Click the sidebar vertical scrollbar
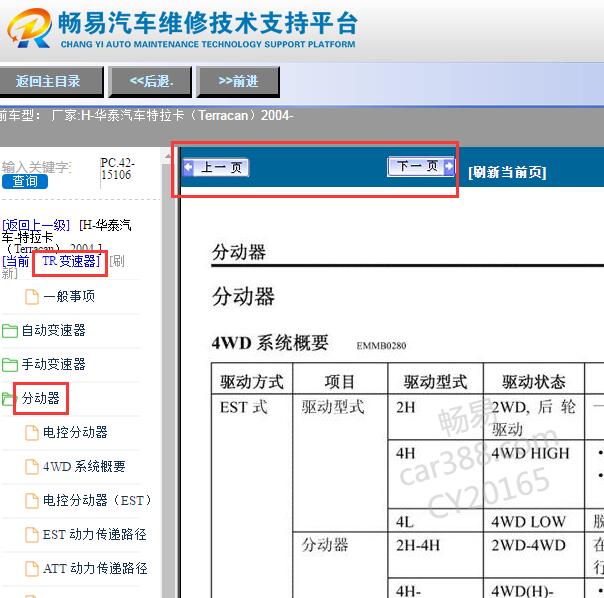Viewport: 604px width, 598px height. click(168, 374)
